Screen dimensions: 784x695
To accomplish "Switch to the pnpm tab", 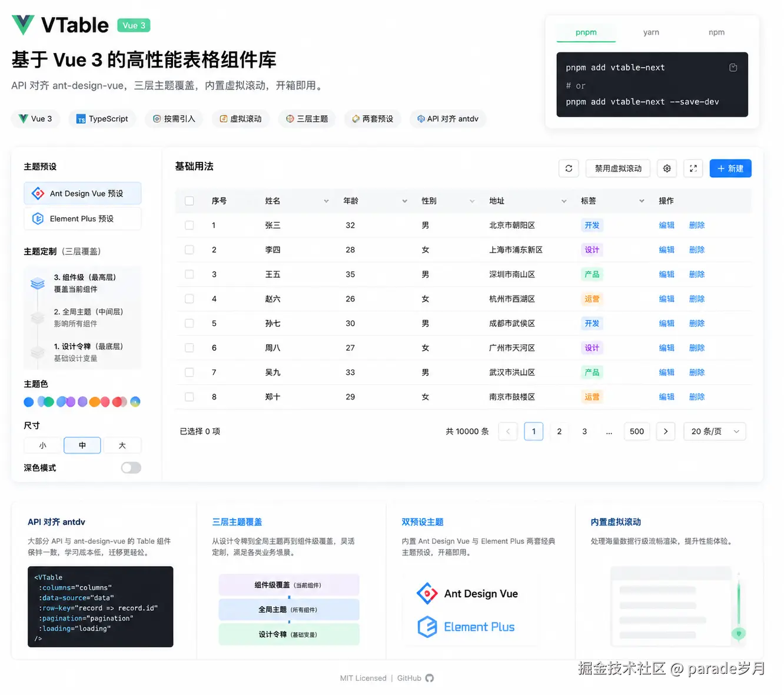I will [x=586, y=32].
